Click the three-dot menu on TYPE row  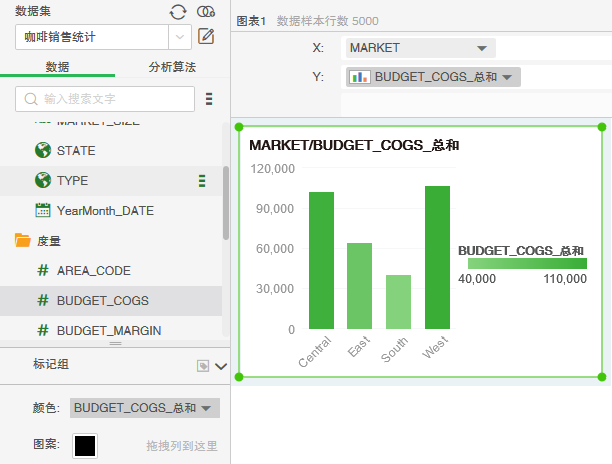coord(202,181)
